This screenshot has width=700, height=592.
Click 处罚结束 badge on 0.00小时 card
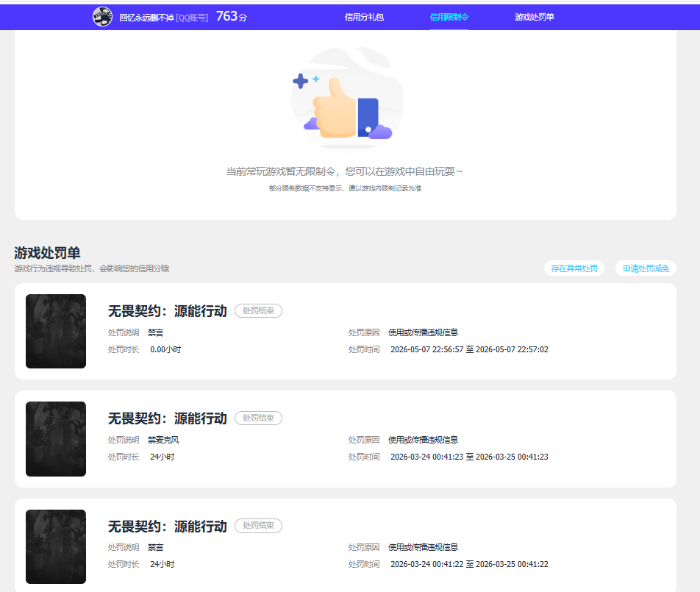tap(259, 311)
